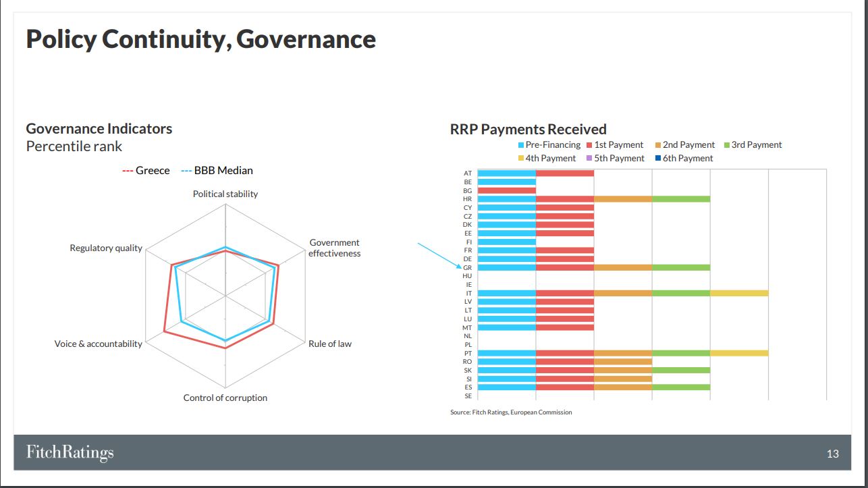The height and width of the screenshot is (488, 868).
Task: Click the "RRP Payments Received" chart heading
Action: pos(528,129)
